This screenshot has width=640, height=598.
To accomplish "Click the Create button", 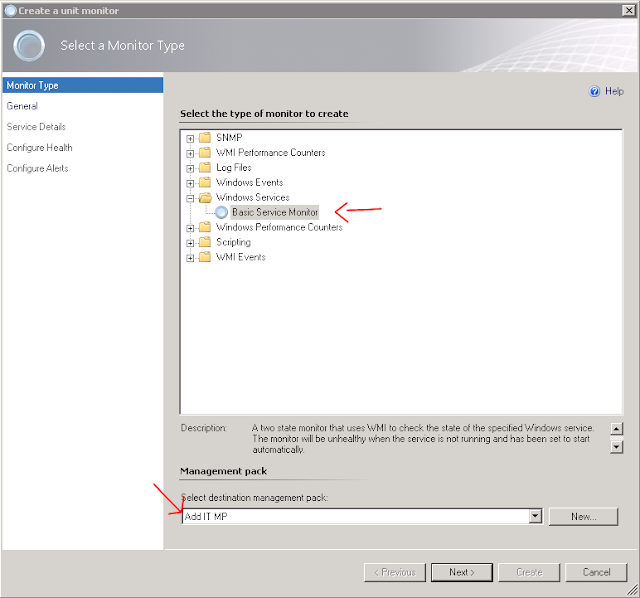I will pos(529,572).
